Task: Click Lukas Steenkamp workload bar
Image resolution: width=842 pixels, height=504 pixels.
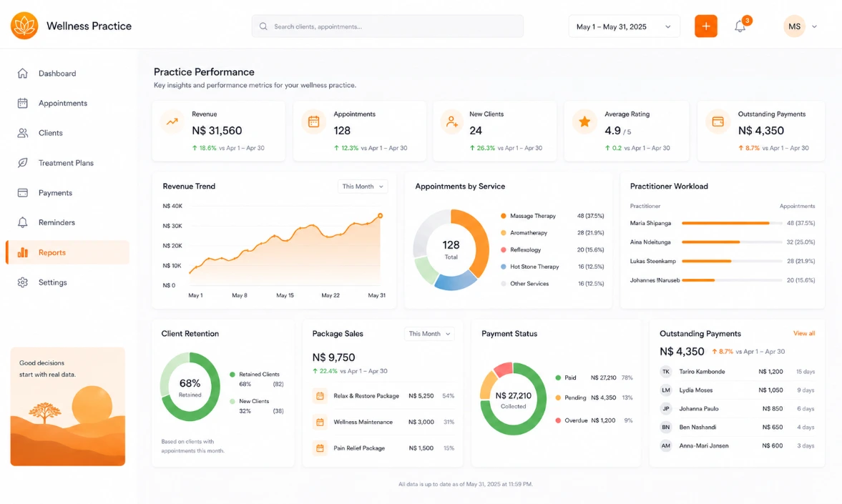Action: (x=731, y=261)
